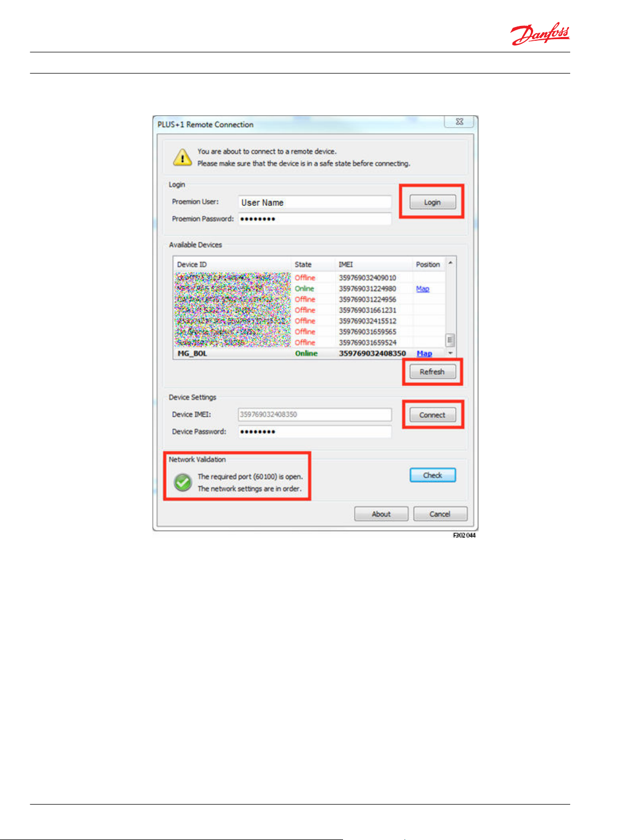The height and width of the screenshot is (840, 631).
Task: Click the yellow warning triangle icon
Action: tap(183, 157)
